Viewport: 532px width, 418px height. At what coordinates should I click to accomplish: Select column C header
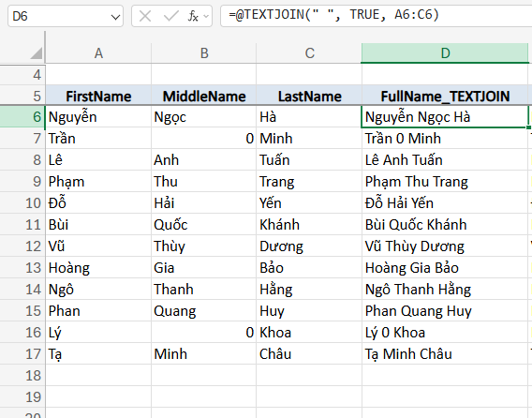pos(309,53)
